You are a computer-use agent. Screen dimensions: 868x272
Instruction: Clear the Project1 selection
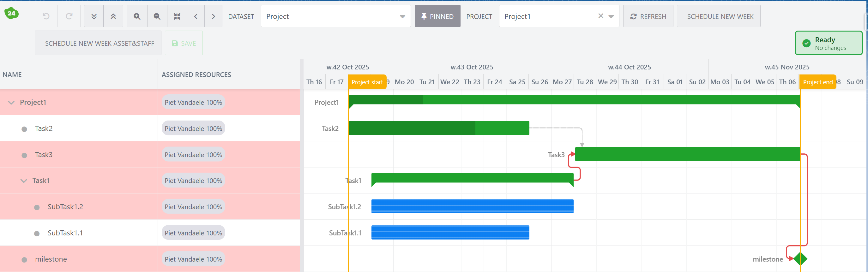pos(600,16)
